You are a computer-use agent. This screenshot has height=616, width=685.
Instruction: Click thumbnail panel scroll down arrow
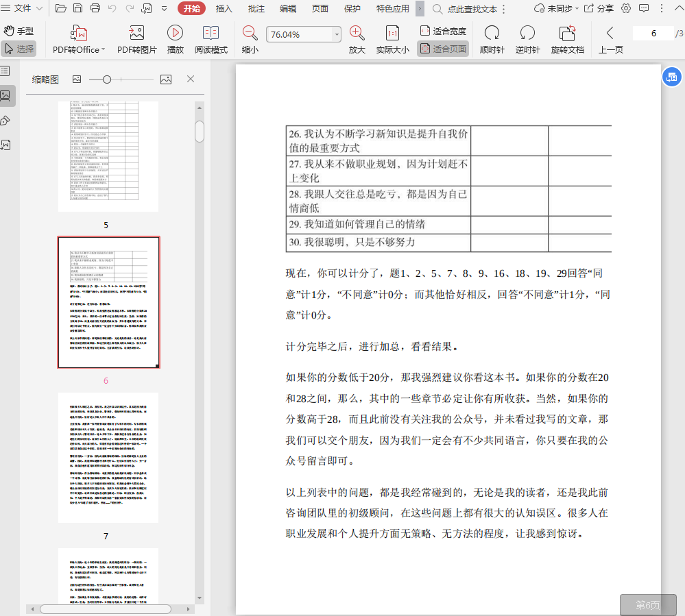pyautogui.click(x=200, y=598)
